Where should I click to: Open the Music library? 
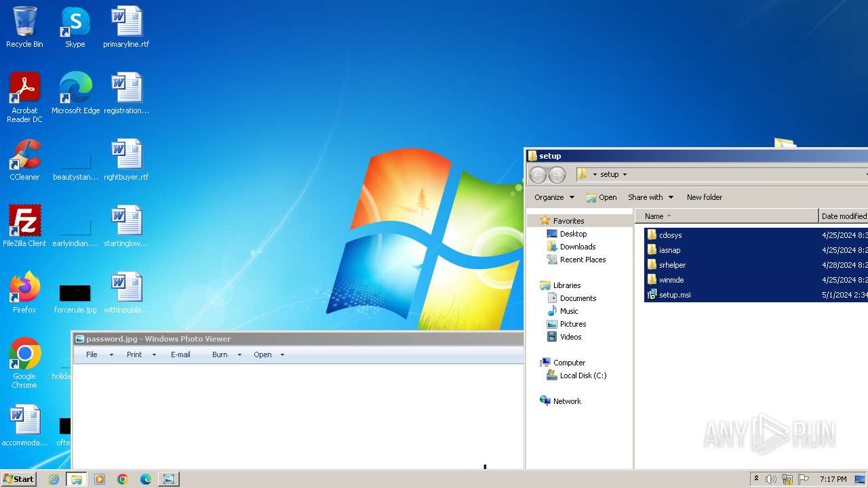pos(569,311)
